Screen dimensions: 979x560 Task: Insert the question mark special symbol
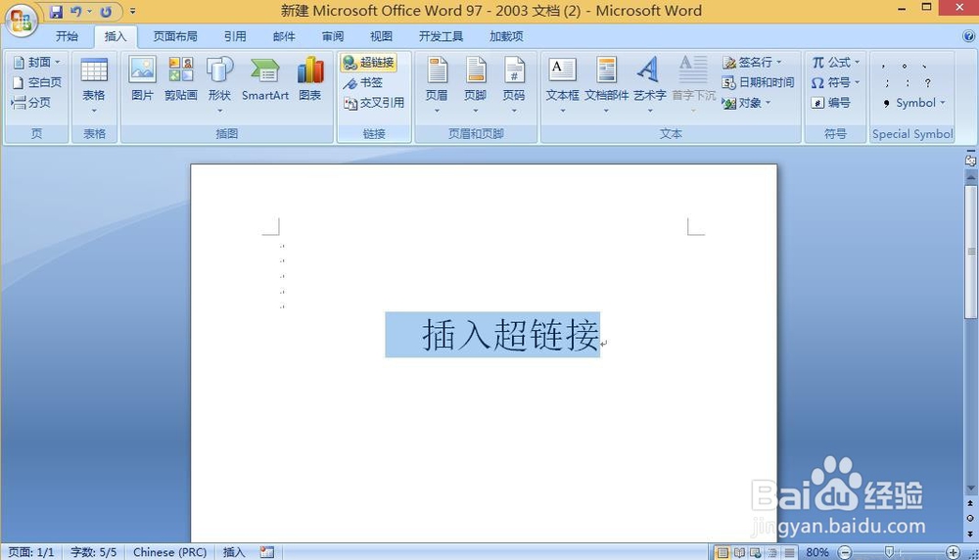tap(928, 83)
